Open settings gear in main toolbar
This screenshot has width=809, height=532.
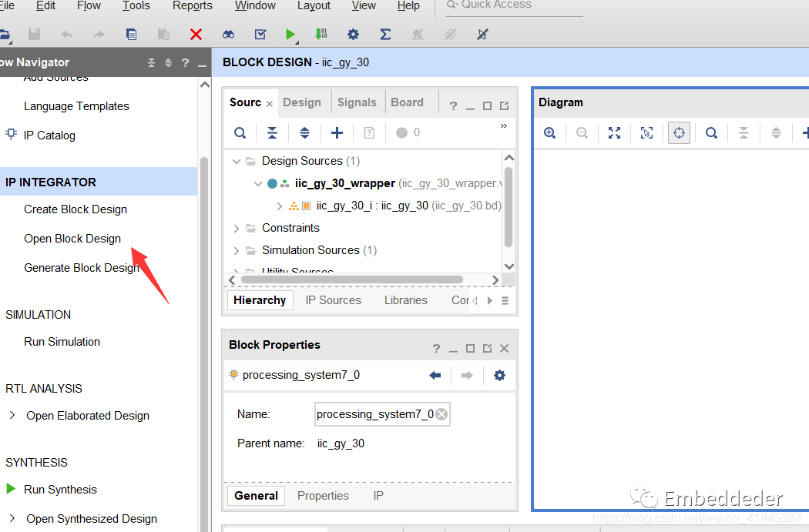[x=353, y=34]
